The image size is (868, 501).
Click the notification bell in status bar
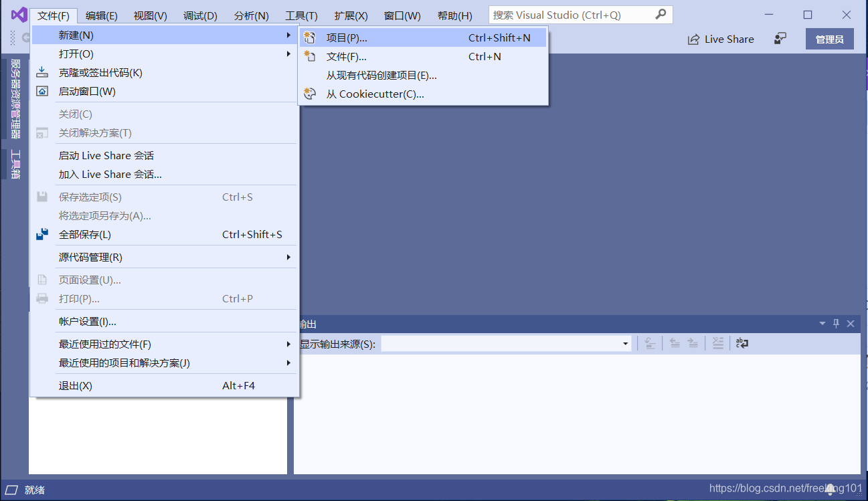[x=830, y=490]
